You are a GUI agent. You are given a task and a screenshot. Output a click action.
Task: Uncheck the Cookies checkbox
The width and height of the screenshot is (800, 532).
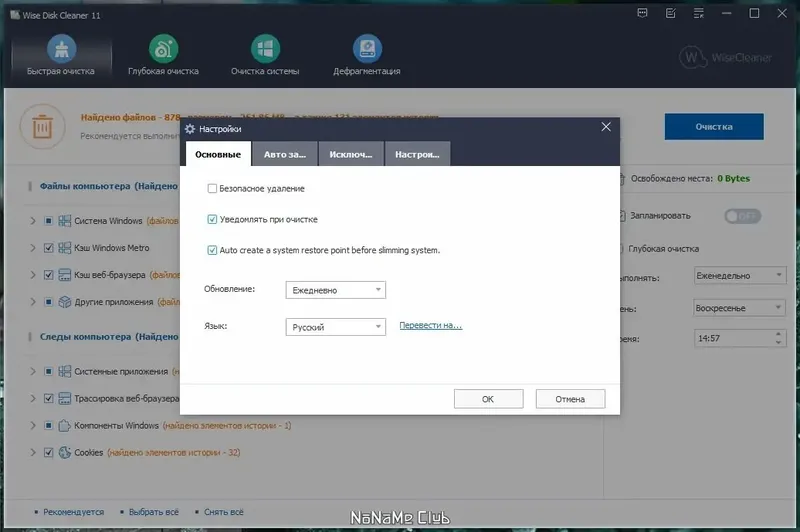pos(48,452)
